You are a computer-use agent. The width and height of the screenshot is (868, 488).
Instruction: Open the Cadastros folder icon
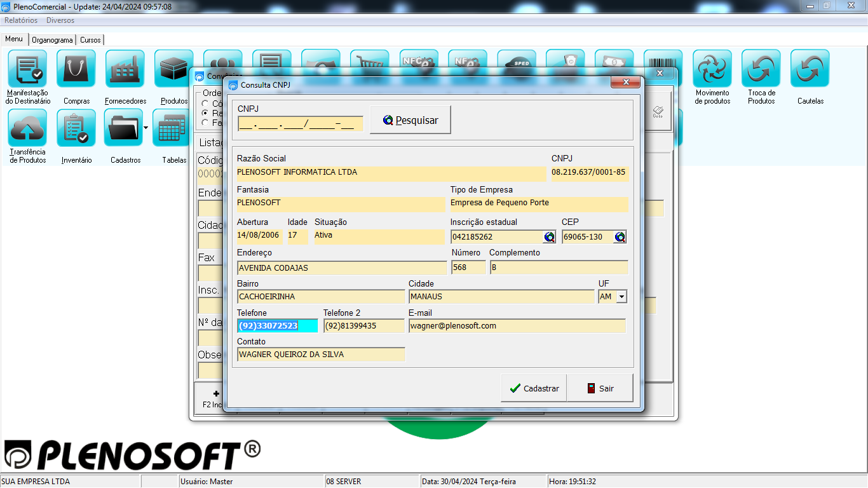point(123,128)
